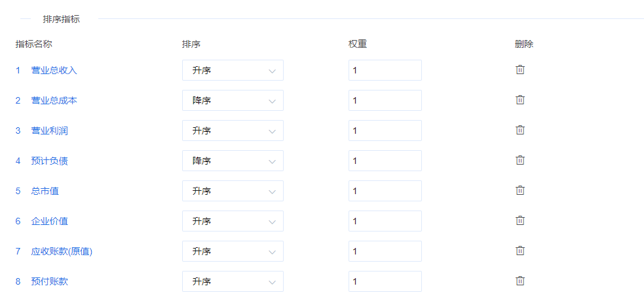The image size is (644, 303).
Task: Click the 应收账款(原值) link
Action: coord(62,251)
